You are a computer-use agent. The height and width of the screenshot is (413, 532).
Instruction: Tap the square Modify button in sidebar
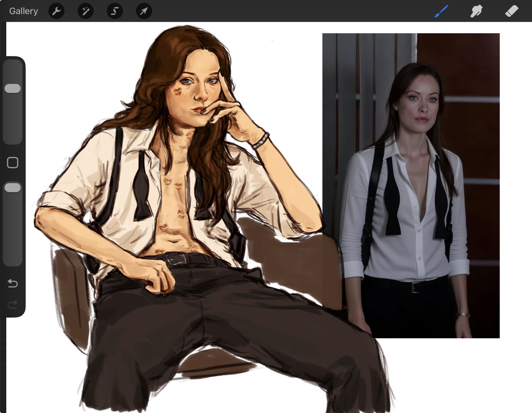[12, 163]
